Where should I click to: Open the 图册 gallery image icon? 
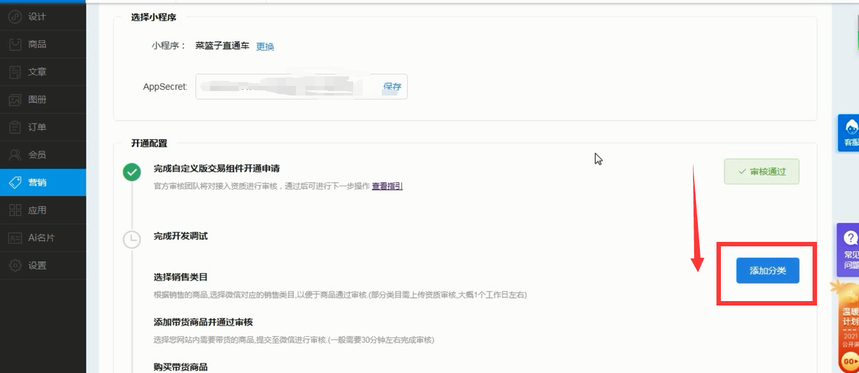[x=15, y=100]
